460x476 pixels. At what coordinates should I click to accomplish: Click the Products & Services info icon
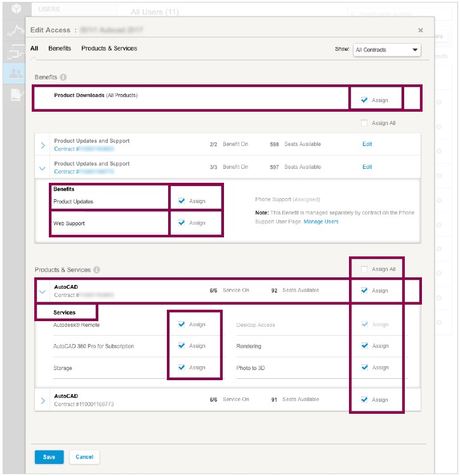coord(96,270)
